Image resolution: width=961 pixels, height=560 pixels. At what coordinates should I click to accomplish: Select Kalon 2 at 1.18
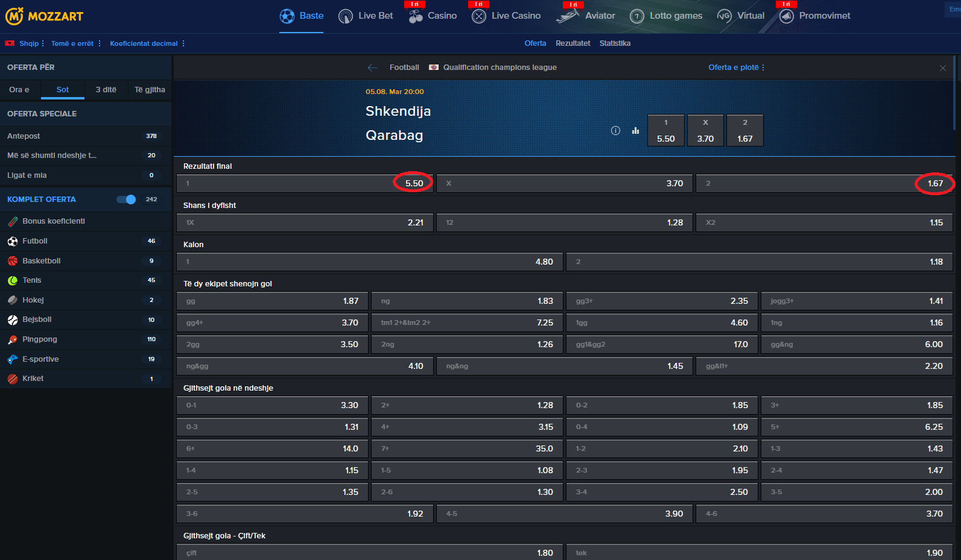760,262
